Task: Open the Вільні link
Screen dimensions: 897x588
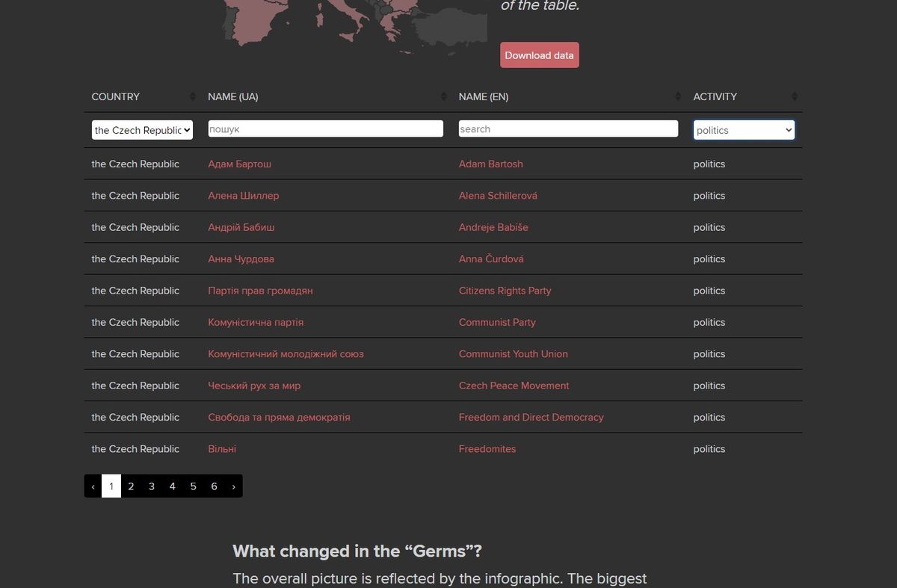Action: (222, 449)
